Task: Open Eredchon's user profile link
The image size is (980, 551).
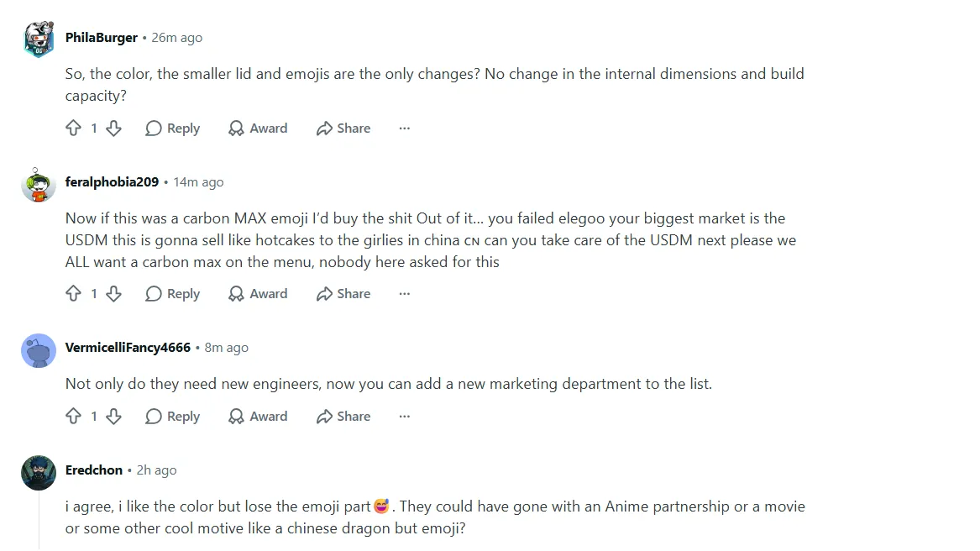Action: click(x=94, y=470)
